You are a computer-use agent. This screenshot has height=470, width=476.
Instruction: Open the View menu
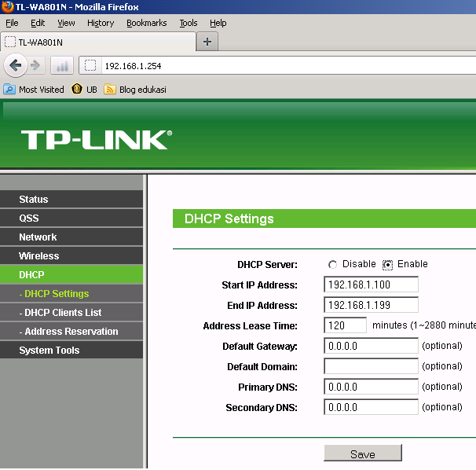click(x=66, y=23)
